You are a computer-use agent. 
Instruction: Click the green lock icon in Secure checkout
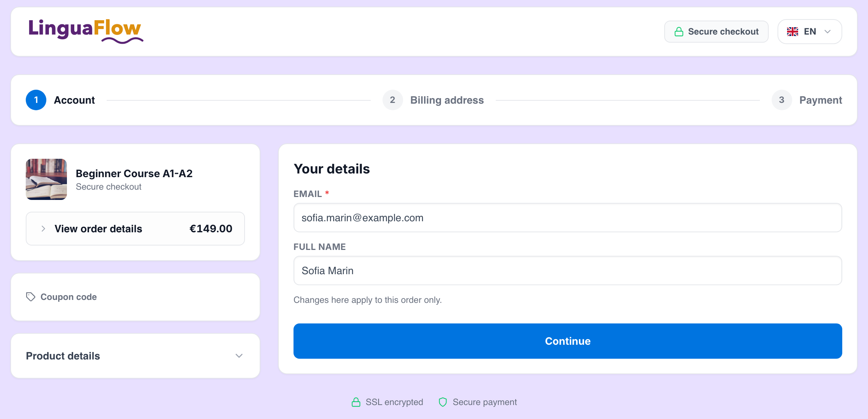coord(679,32)
